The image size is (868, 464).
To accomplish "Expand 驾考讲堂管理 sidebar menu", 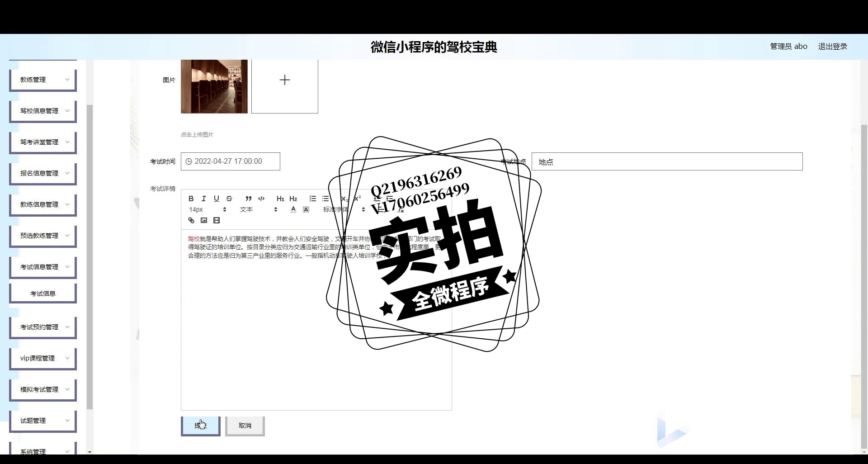I will [43, 142].
